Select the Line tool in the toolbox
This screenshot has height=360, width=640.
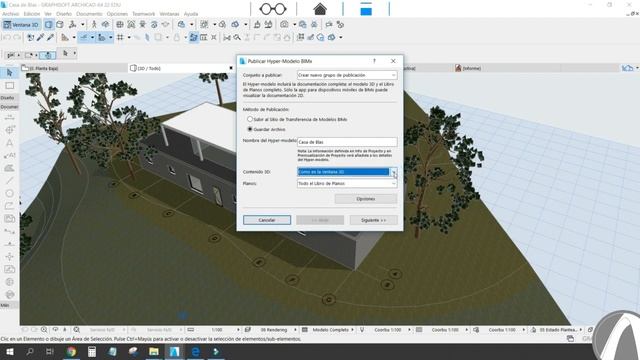pos(9,181)
